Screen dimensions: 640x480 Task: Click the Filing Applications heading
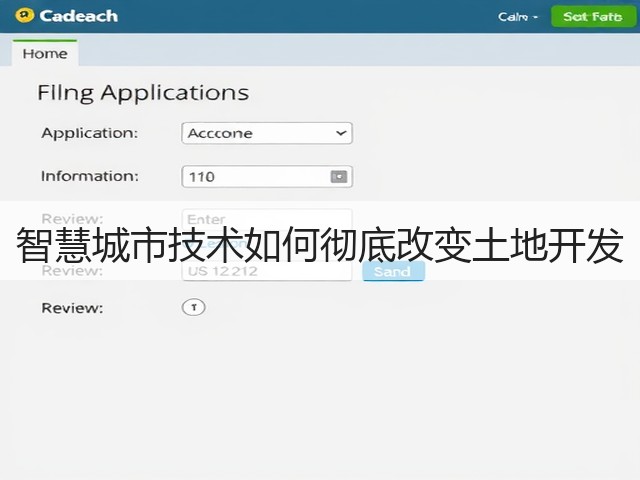point(143,93)
